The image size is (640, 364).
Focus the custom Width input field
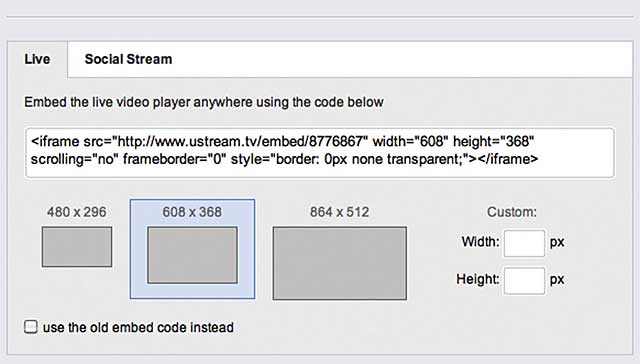(x=524, y=243)
